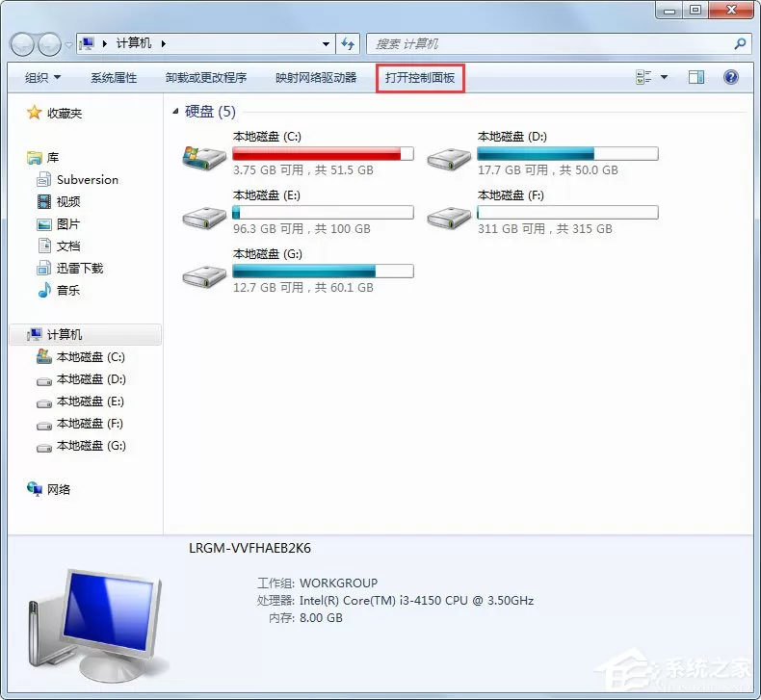Click the 库 libraries folder icon
Image resolution: width=761 pixels, height=700 pixels.
point(35,157)
